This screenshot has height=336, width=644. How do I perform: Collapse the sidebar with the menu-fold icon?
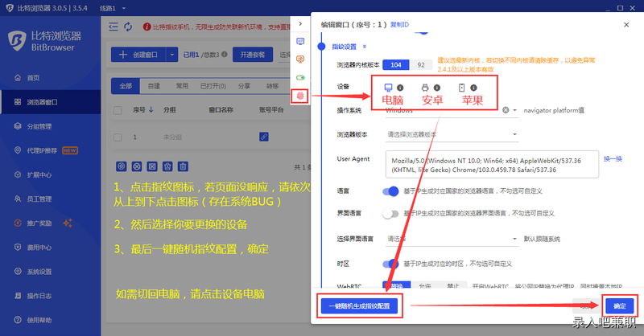click(114, 27)
